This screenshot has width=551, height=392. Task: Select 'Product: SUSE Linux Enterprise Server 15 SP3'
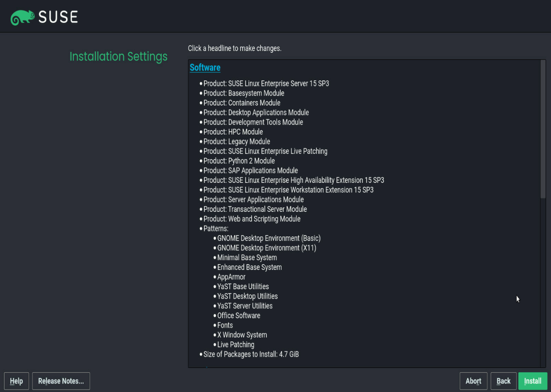click(266, 84)
